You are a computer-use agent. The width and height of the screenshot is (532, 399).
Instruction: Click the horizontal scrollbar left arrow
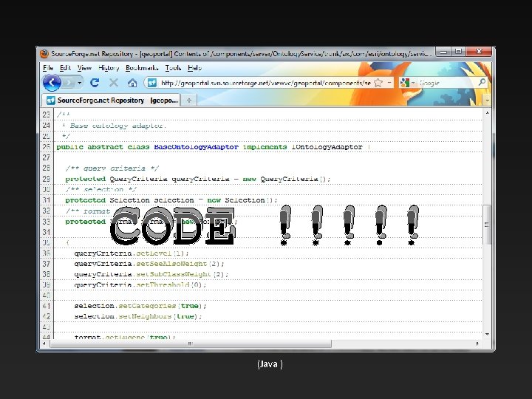point(44,344)
